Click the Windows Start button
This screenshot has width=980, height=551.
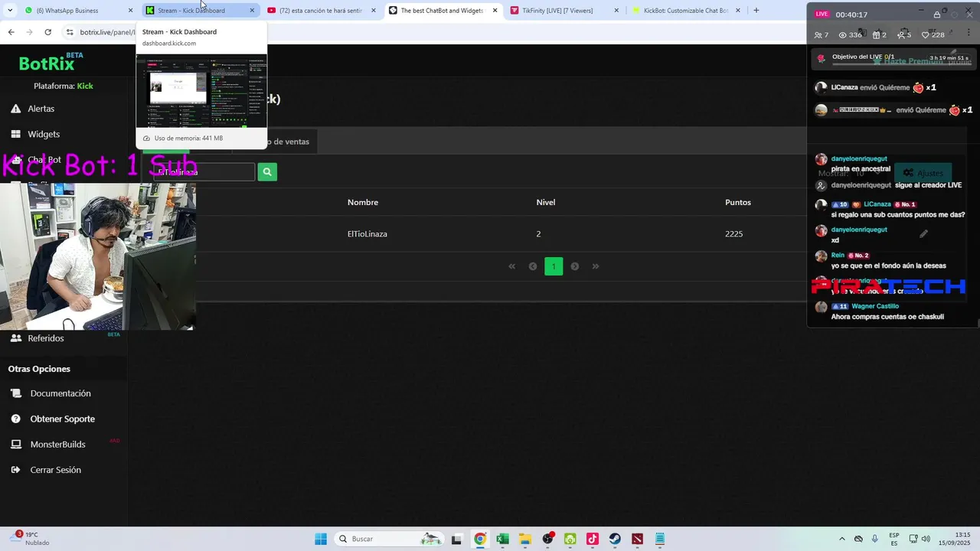(321, 539)
